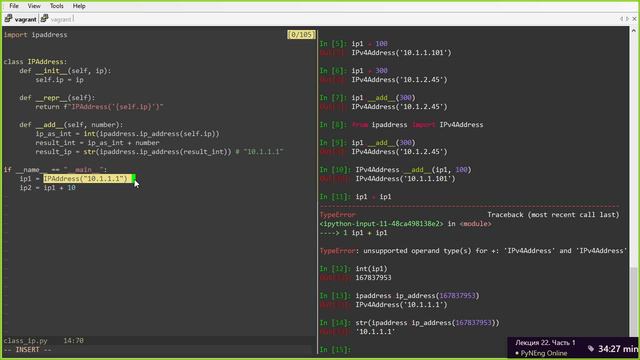This screenshot has height=360, width=640.
Task: Click the 'def __add__(self, number):' line
Action: (x=71, y=124)
